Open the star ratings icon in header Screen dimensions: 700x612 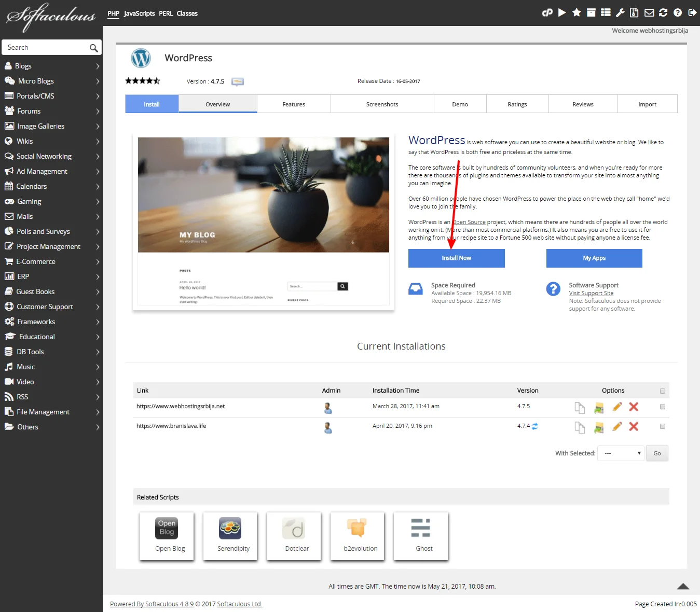point(577,13)
